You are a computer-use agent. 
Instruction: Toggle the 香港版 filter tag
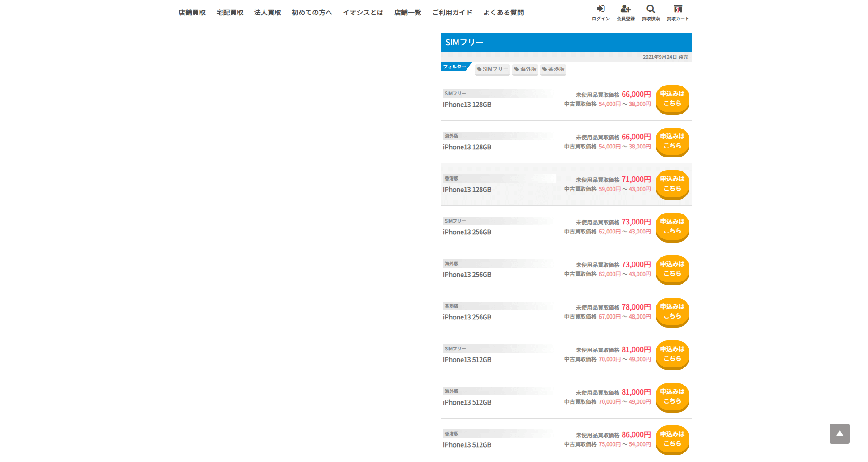tap(553, 69)
